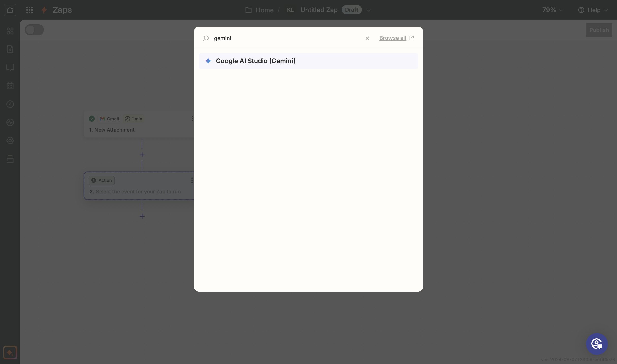Click the Publish button
The image size is (617, 364).
tap(599, 30)
